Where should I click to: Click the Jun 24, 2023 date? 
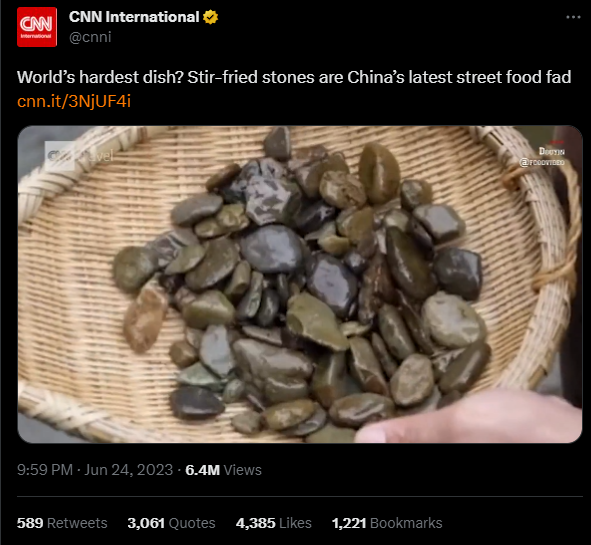(x=129, y=470)
